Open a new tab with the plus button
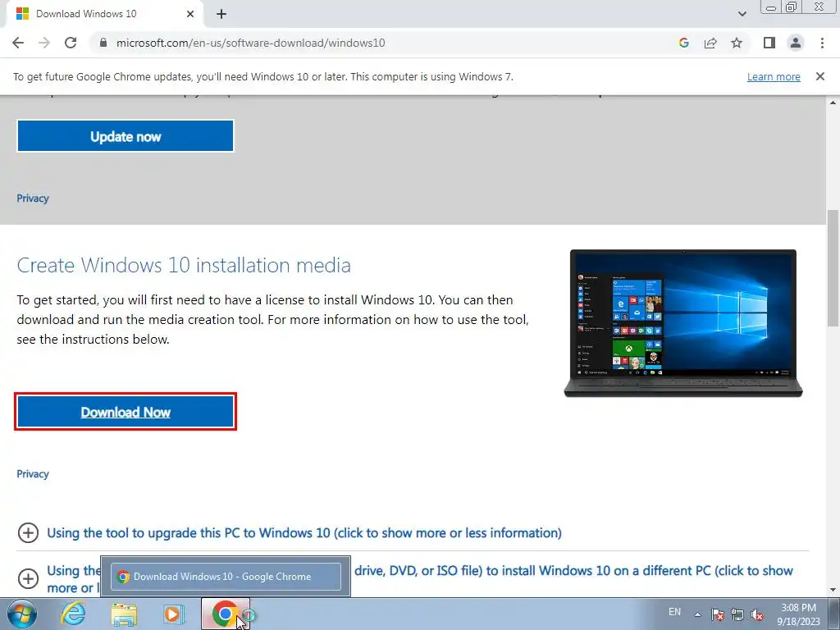This screenshot has width=840, height=630. (x=221, y=14)
